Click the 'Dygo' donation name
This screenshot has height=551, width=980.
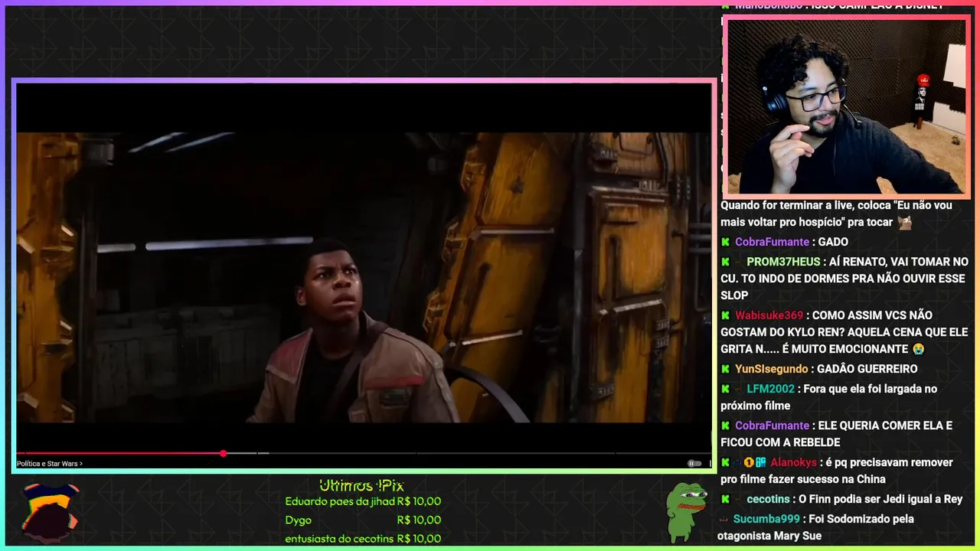point(299,520)
